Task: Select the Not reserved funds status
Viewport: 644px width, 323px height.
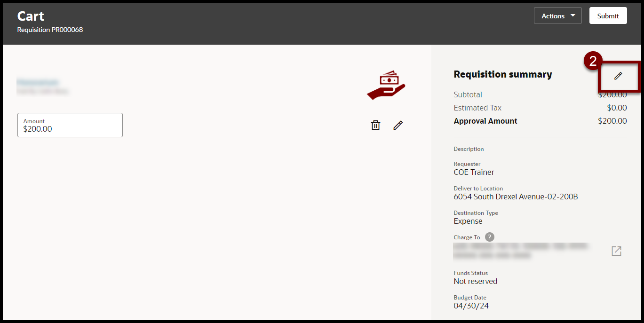Action: click(x=475, y=281)
